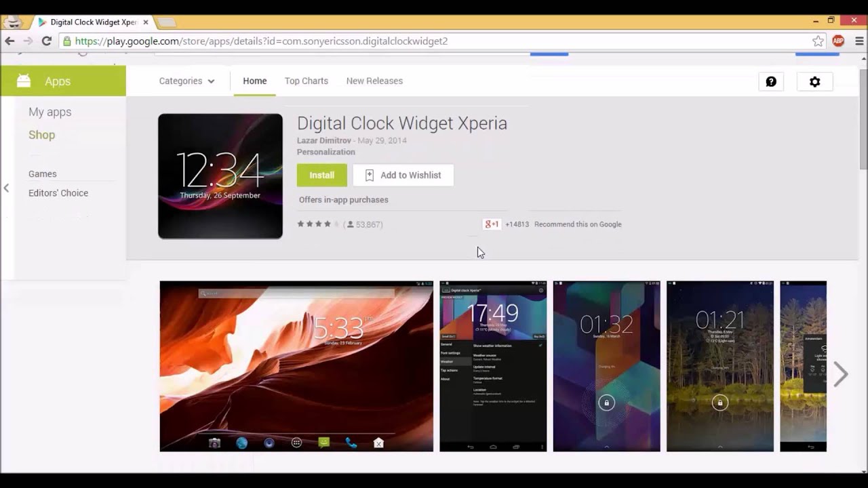The image size is (868, 488).
Task: Click the Google +1 button
Action: [492, 224]
